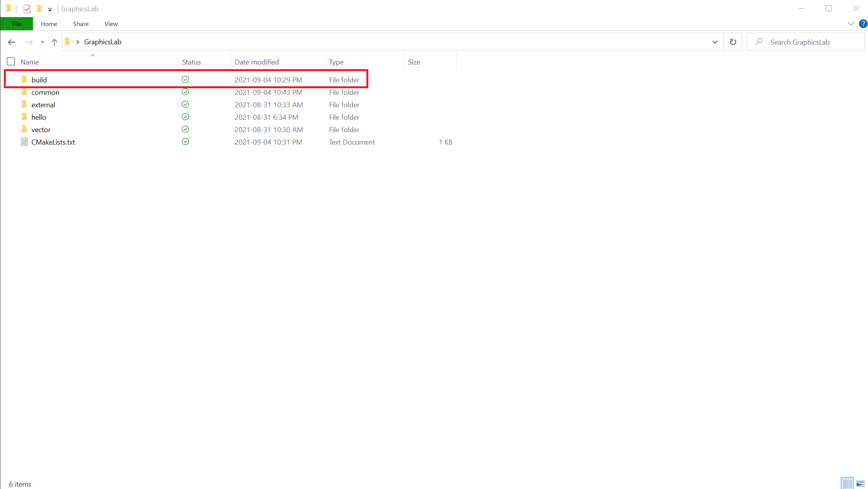The image size is (868, 489).
Task: Open the recent locations dropdown arrow
Action: [x=42, y=42]
